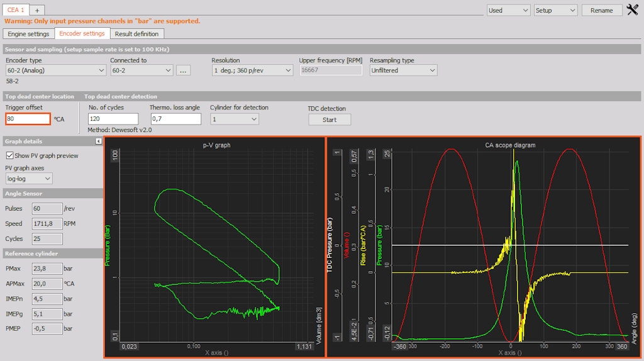Click the Rename button
The height and width of the screenshot is (361, 644).
(x=602, y=10)
